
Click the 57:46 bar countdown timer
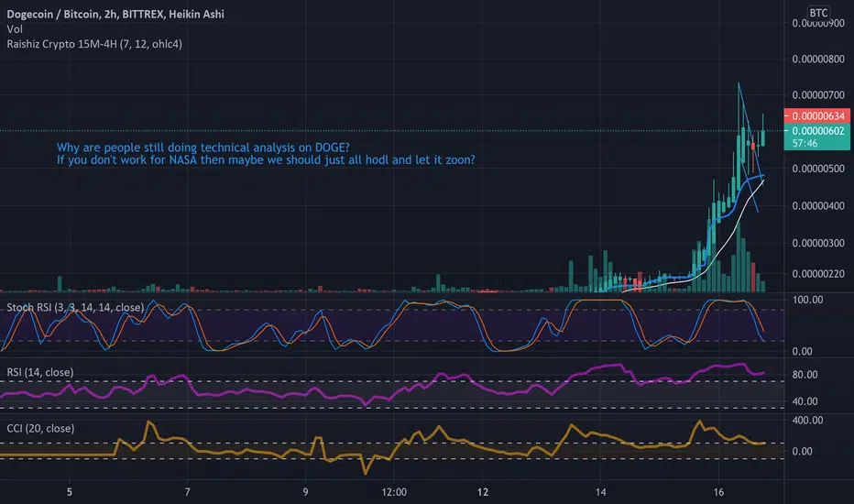(x=805, y=143)
